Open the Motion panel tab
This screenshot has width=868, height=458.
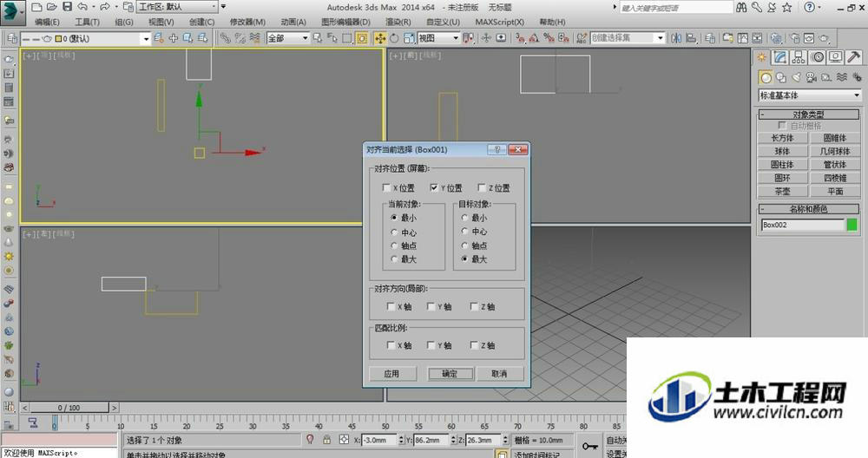click(x=817, y=57)
